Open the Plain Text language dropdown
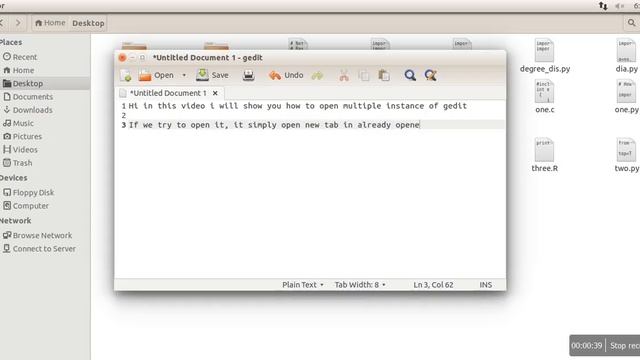Viewport: 640px width, 360px height. click(303, 284)
